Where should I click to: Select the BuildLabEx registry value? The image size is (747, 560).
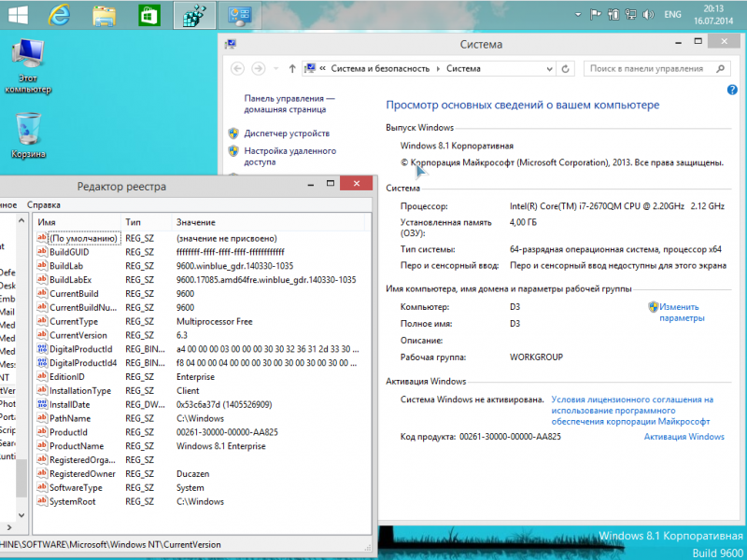pos(71,280)
